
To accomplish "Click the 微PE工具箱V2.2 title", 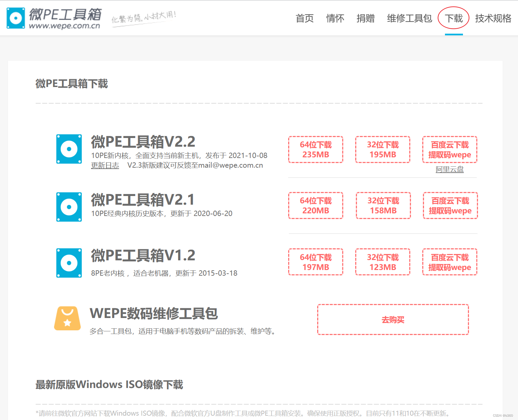I will tap(143, 142).
